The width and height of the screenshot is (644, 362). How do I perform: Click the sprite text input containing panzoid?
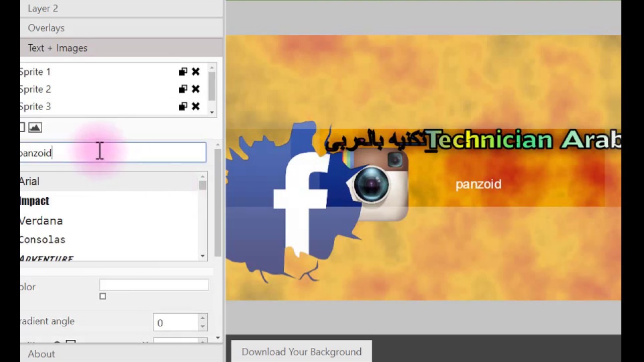pyautogui.click(x=113, y=152)
